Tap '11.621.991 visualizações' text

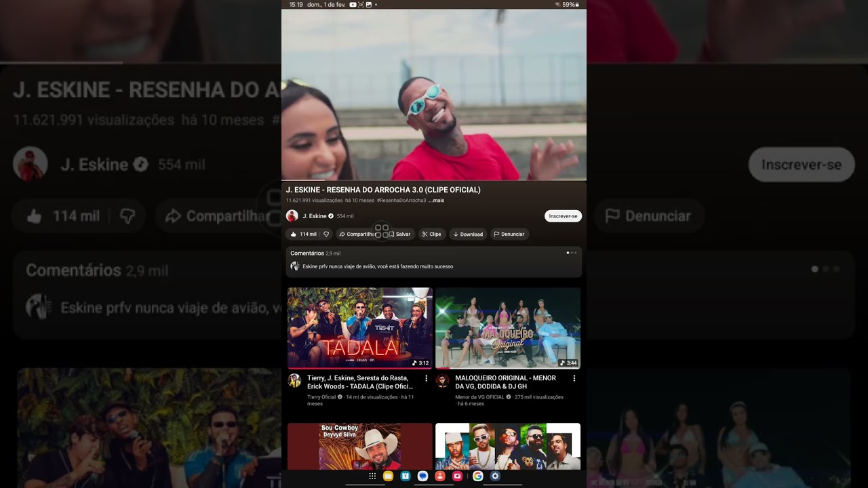(x=314, y=201)
